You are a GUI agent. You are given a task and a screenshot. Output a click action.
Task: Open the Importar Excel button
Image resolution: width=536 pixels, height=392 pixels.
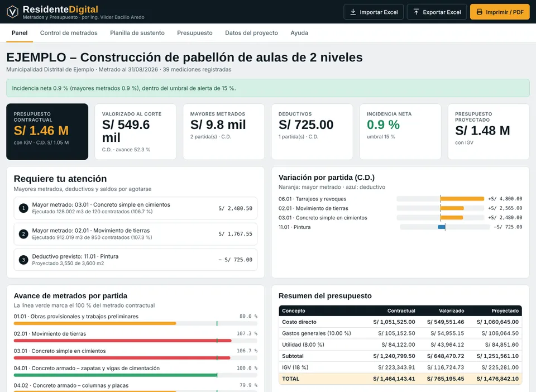pyautogui.click(x=374, y=12)
